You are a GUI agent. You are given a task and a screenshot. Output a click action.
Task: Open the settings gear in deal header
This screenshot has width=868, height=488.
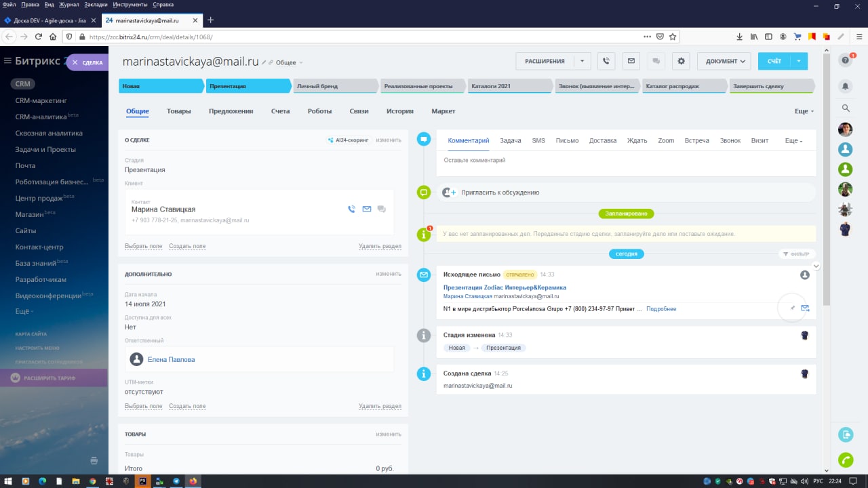[x=681, y=61]
